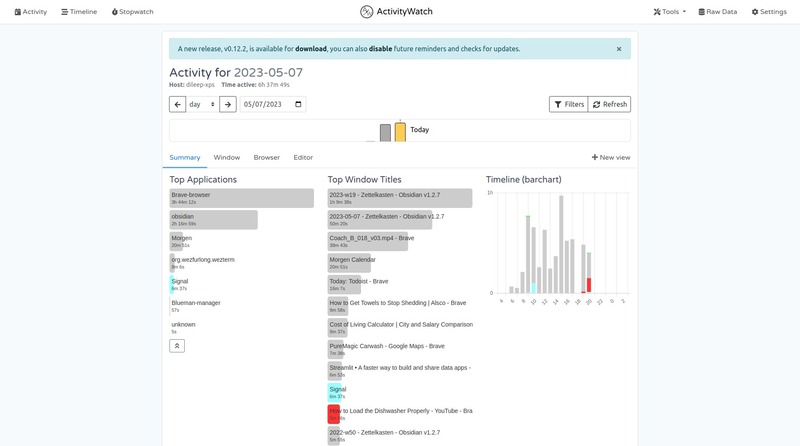Select the gray previous-day bar in overview
Image resolution: width=800 pixels, height=446 pixels.
click(385, 133)
